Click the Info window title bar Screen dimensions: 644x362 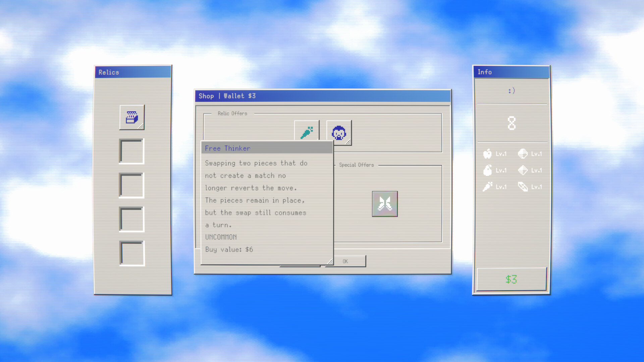(x=512, y=72)
